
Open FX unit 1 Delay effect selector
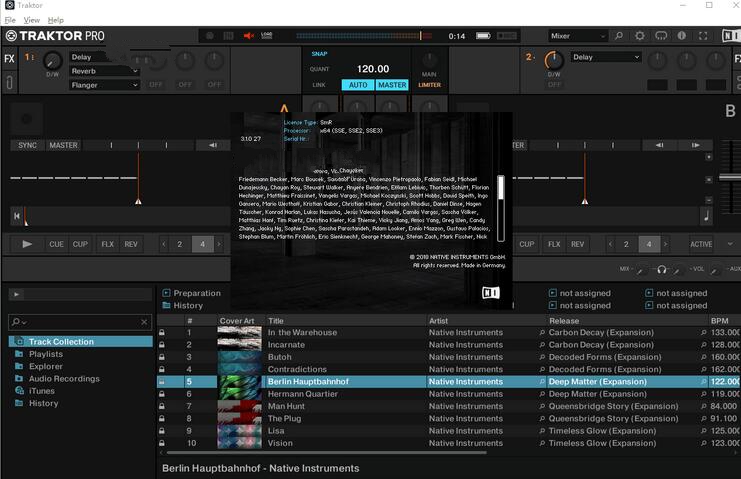pyautogui.click(x=90, y=57)
